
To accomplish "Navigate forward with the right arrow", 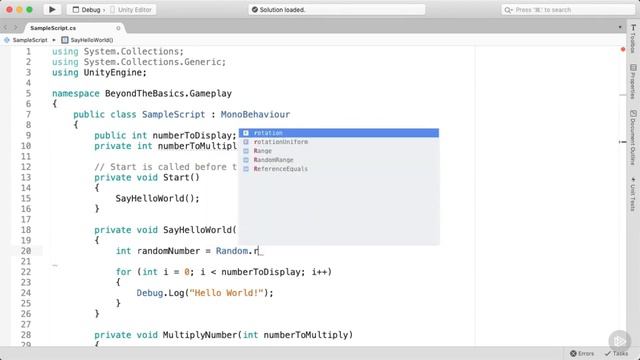I will 16,28.
